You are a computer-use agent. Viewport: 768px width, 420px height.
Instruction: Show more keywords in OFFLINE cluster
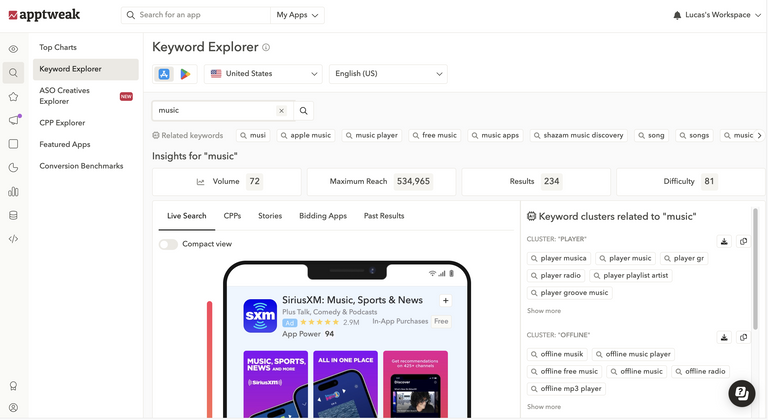pos(544,407)
